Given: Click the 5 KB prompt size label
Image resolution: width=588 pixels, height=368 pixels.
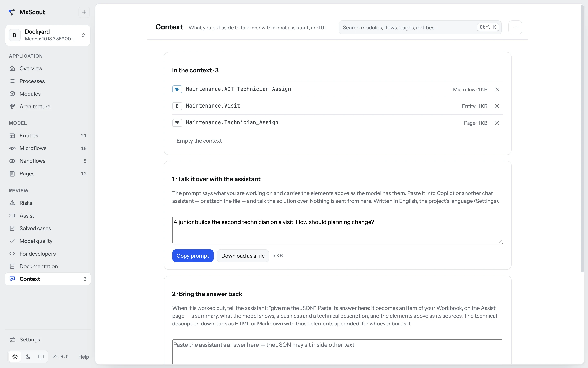Looking at the screenshot, I should (277, 256).
